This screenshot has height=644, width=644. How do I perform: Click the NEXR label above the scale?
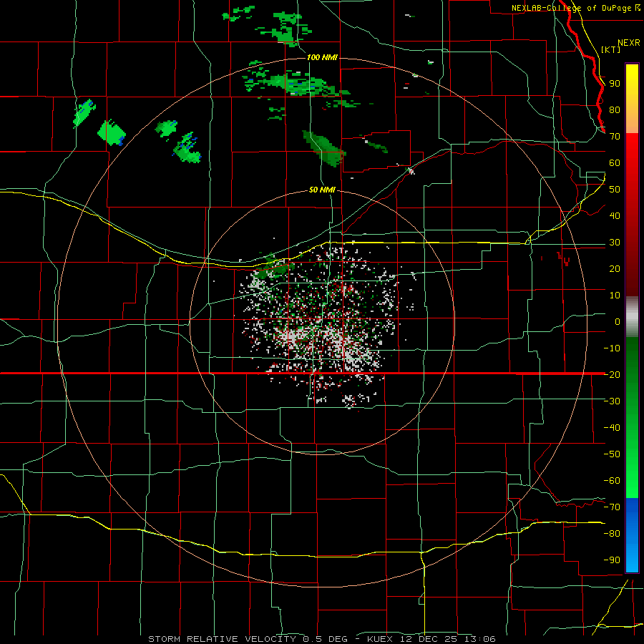(629, 43)
